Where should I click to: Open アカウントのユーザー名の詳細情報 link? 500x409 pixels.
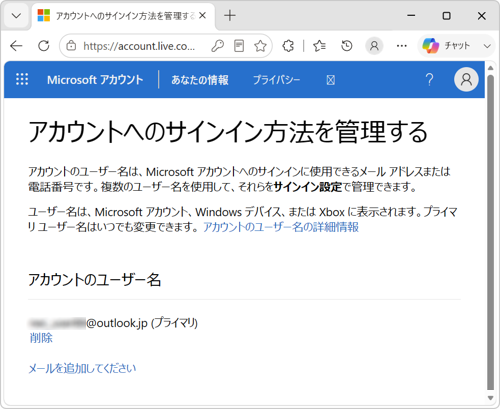[281, 227]
